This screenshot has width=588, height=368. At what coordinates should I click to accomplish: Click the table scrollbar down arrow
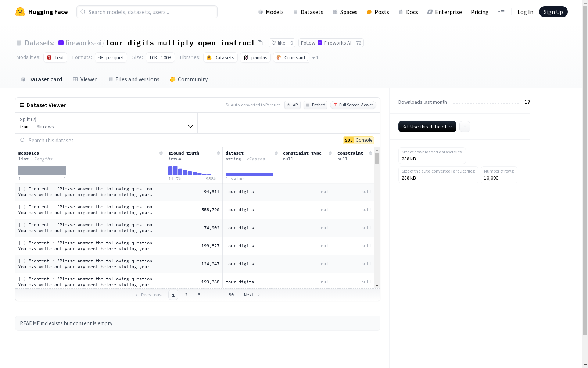pyautogui.click(x=377, y=286)
